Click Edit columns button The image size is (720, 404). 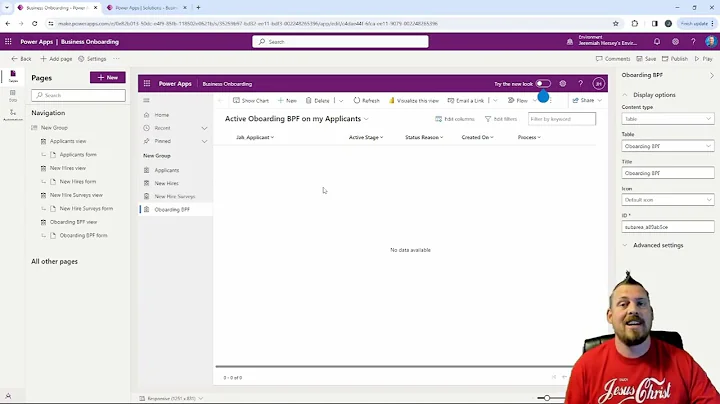(455, 119)
